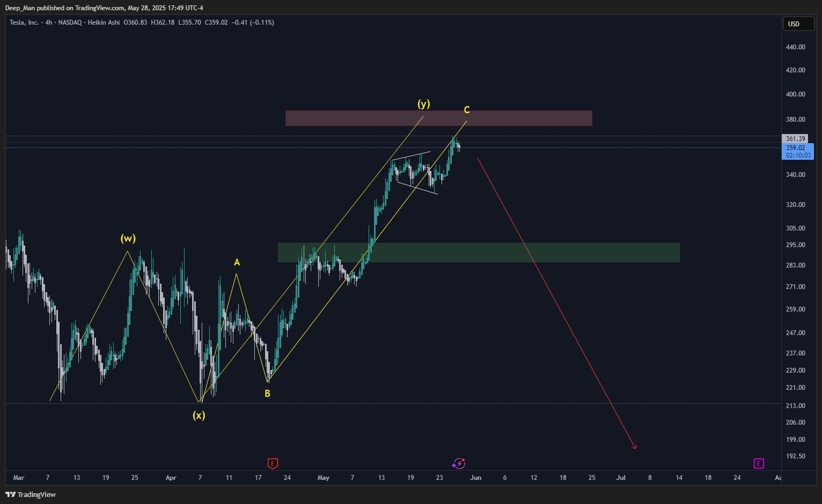Click the 12 date label on time axis
822x504 pixels.
534,478
